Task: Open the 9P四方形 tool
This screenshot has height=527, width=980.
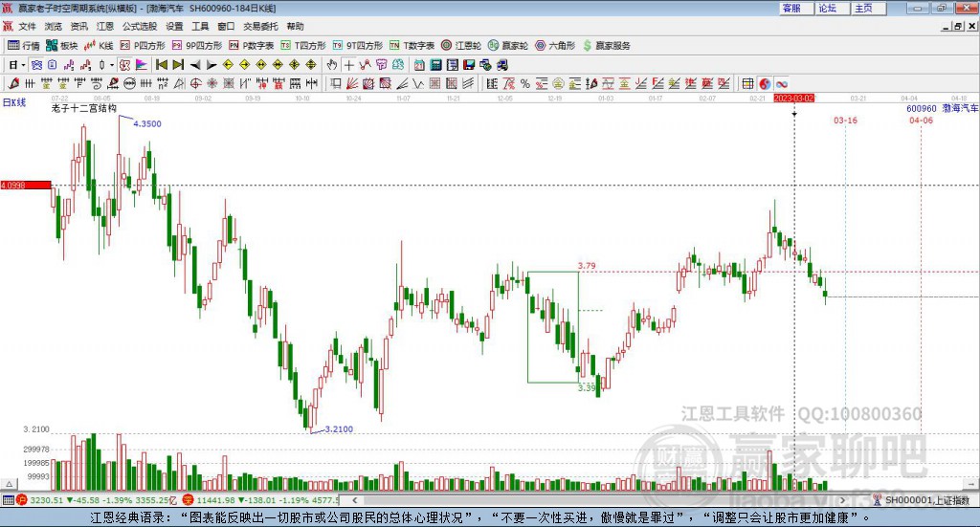Action: point(197,46)
